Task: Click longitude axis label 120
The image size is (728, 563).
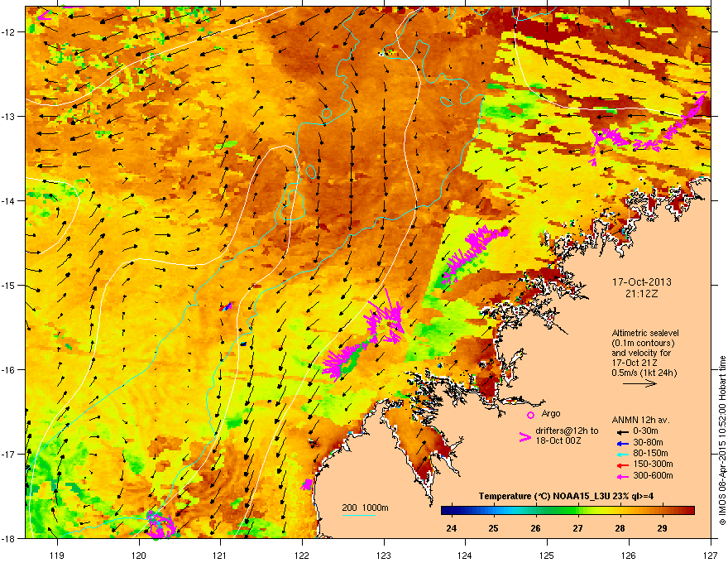Action: tap(139, 555)
